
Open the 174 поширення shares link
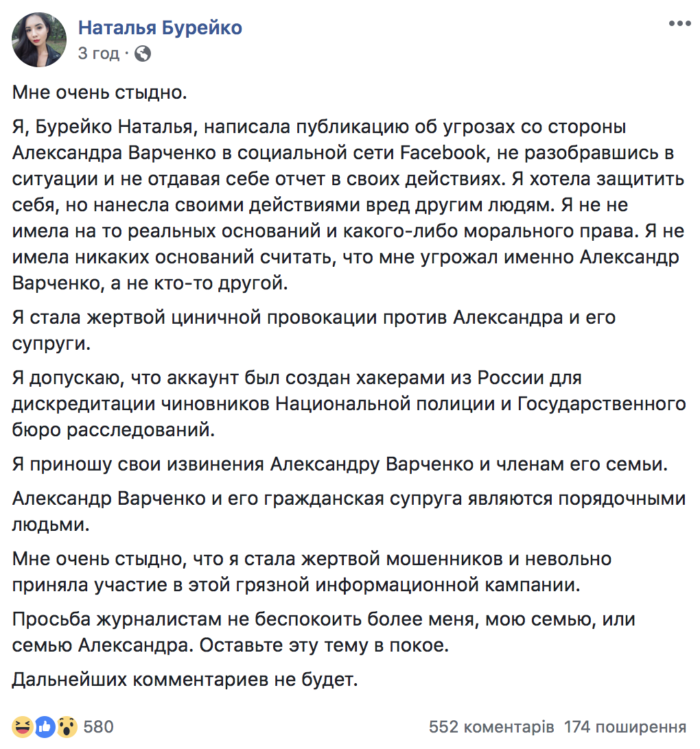tap(625, 726)
